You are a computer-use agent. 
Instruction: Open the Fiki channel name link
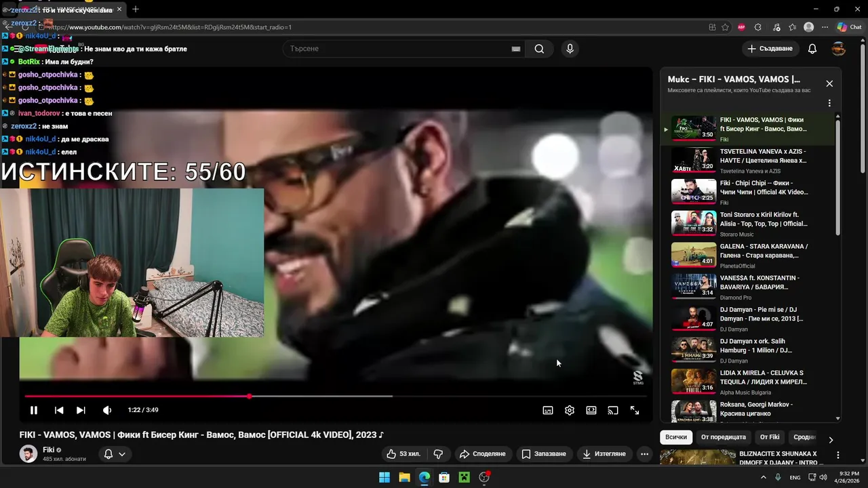pyautogui.click(x=48, y=450)
